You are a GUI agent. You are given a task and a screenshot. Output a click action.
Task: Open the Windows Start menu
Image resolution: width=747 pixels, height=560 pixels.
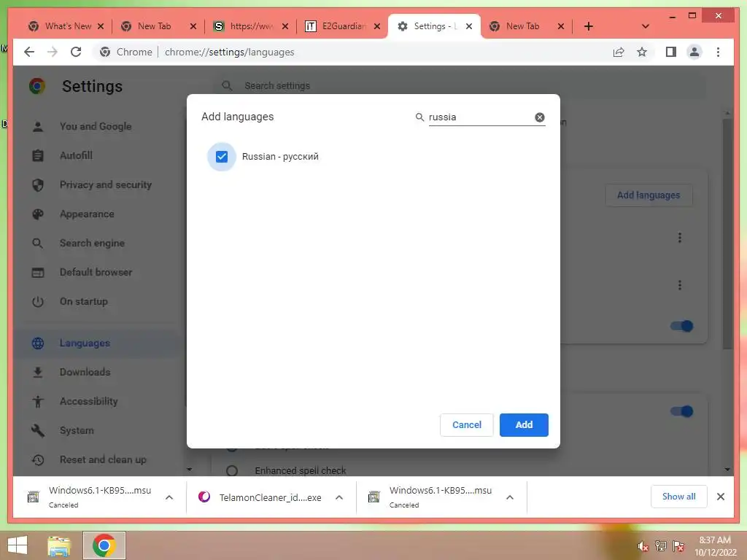[18, 545]
